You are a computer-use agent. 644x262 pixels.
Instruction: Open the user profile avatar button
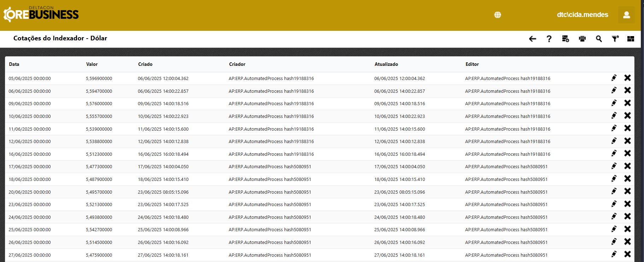[x=626, y=15]
